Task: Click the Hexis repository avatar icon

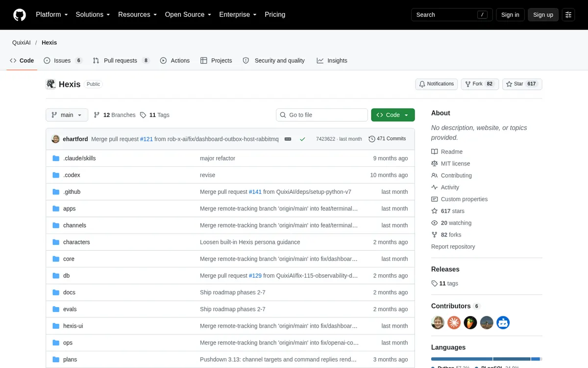Action: (51, 84)
